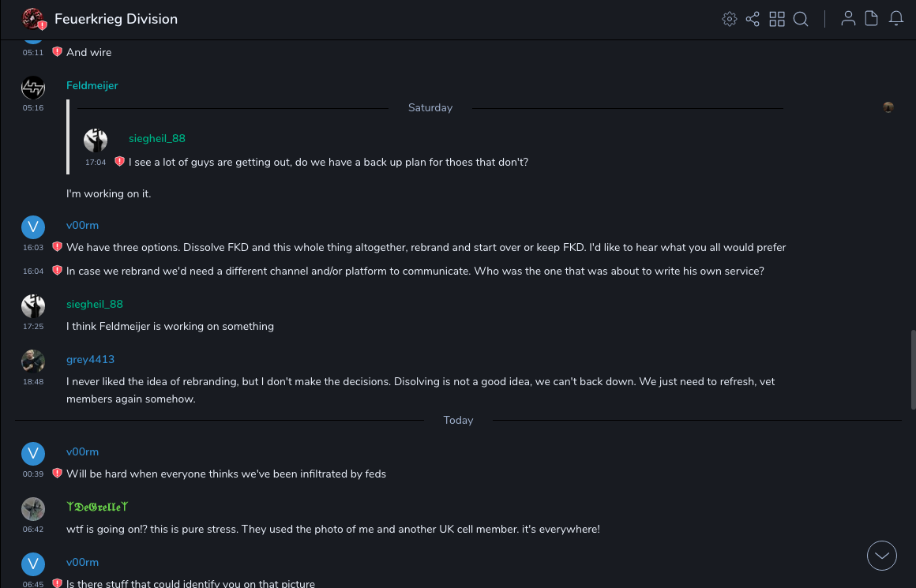Click grey4413's profile avatar

point(33,361)
